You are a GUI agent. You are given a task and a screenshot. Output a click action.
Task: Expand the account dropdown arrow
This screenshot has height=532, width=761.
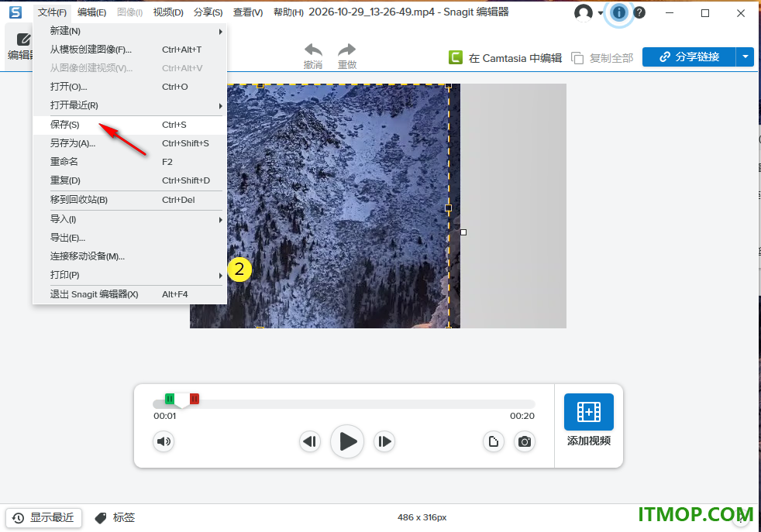[x=601, y=13]
